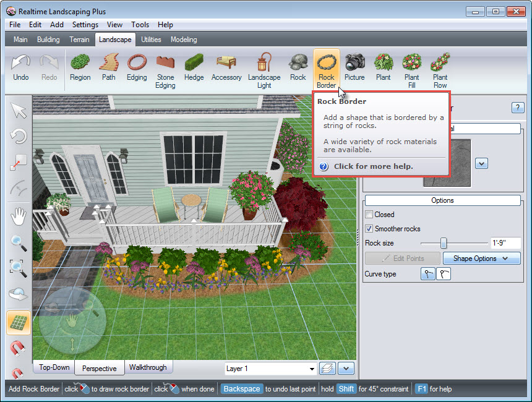532x402 pixels.
Task: Click the orbit view tool
Action: 19,294
